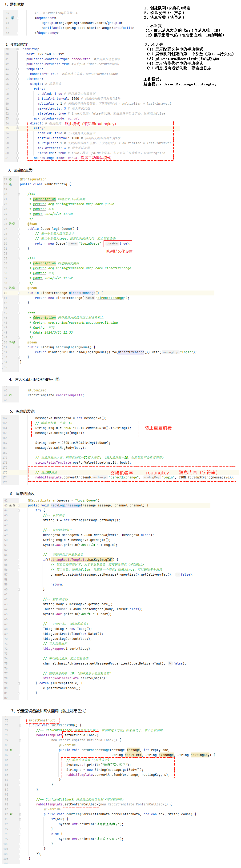
Task: Click the setReturnCallback method call
Action: (81, 735)
